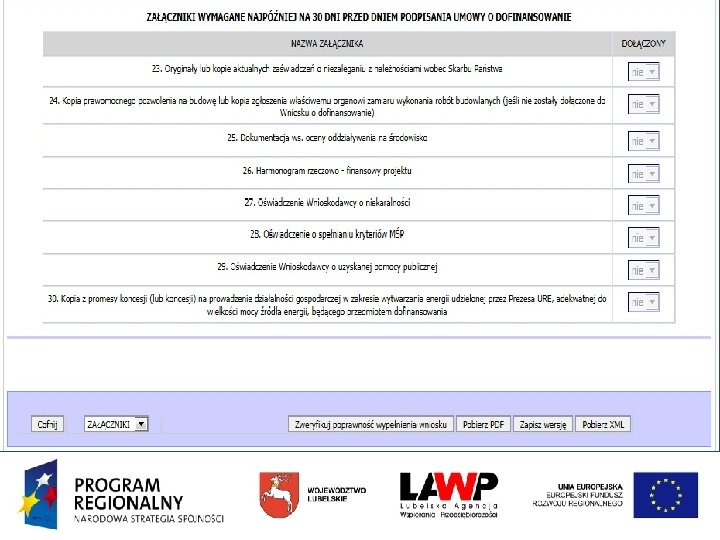Click the LAWP agency logo
Screen dimensions: 720x540
tap(449, 495)
